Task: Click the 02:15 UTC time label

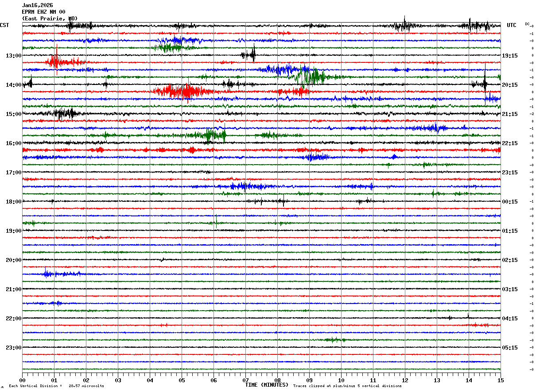Action: coord(509,260)
